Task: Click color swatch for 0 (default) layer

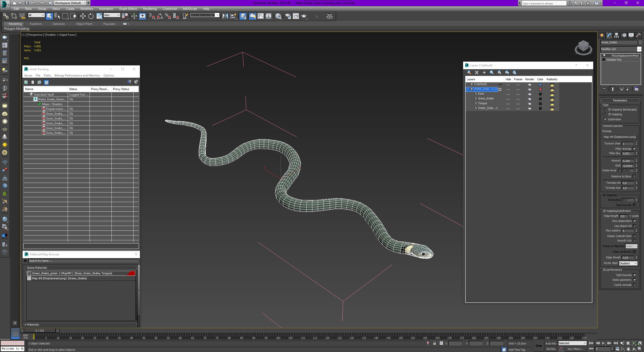Action: point(540,85)
